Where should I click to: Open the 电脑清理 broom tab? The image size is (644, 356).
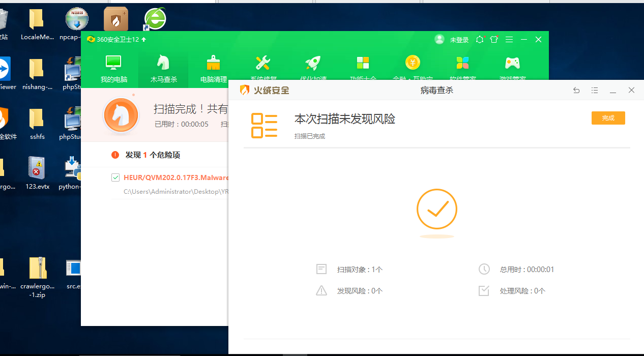[x=213, y=68]
